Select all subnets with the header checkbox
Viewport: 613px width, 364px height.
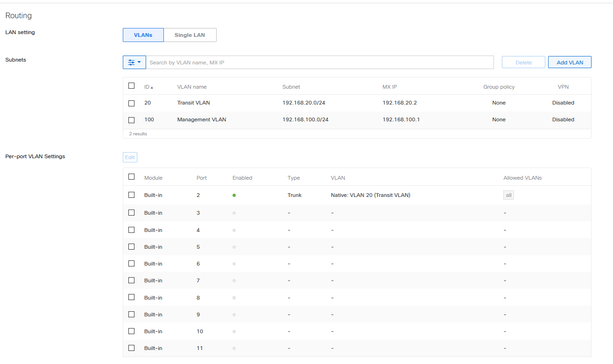pos(131,86)
